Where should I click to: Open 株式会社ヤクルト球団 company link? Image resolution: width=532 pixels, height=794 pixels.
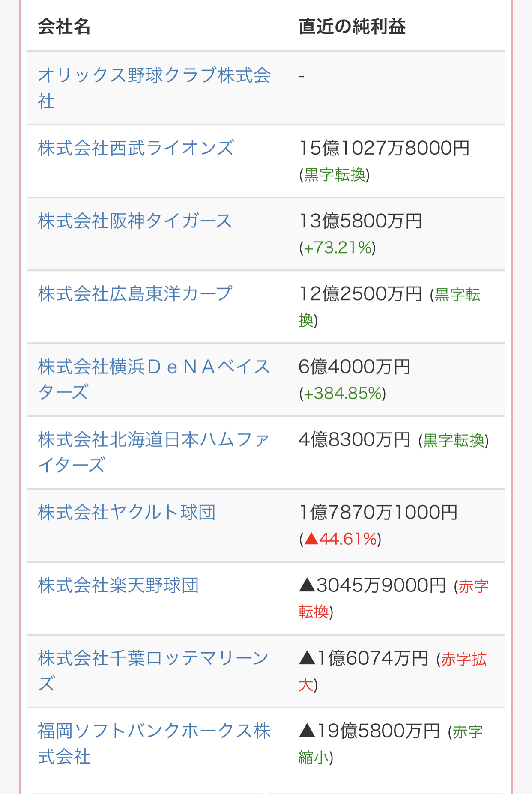127,513
